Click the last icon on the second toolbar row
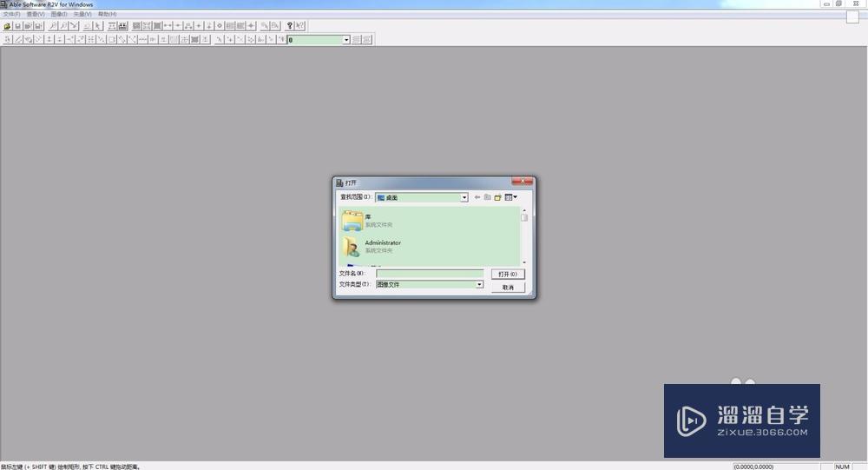This screenshot has height=470, width=868. point(367,39)
